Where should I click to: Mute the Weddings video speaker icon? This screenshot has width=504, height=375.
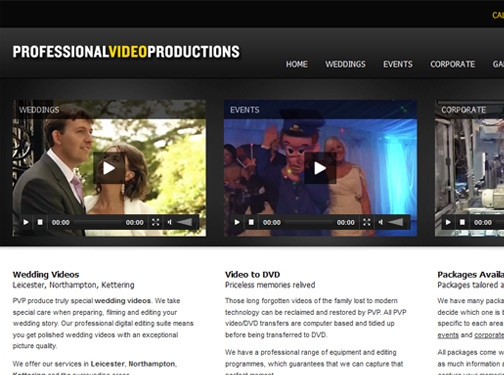(x=170, y=222)
